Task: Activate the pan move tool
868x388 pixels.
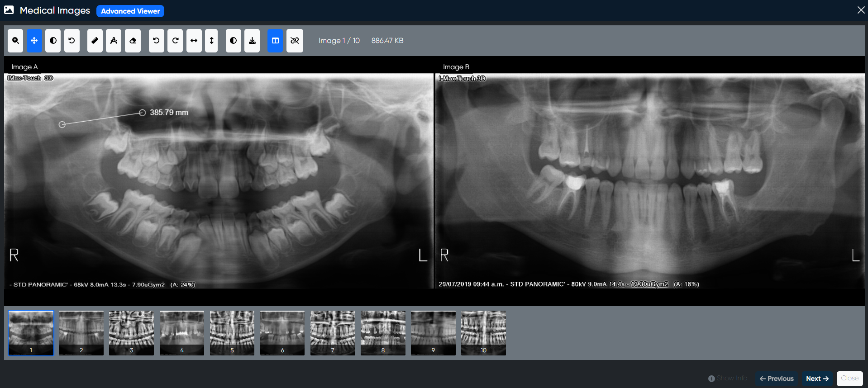Action: pyautogui.click(x=34, y=41)
